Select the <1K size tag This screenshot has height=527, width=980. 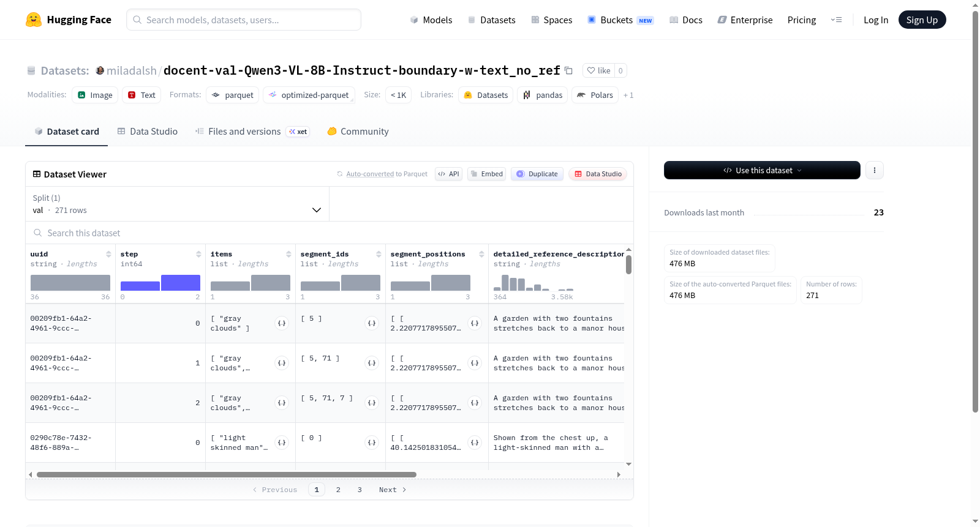click(x=398, y=95)
